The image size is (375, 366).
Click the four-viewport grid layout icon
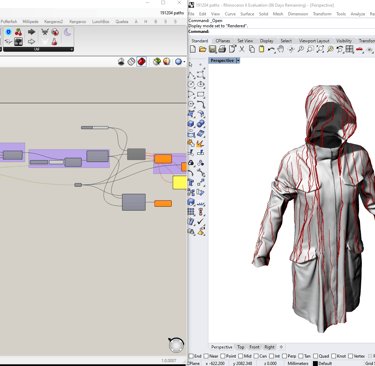(349, 49)
